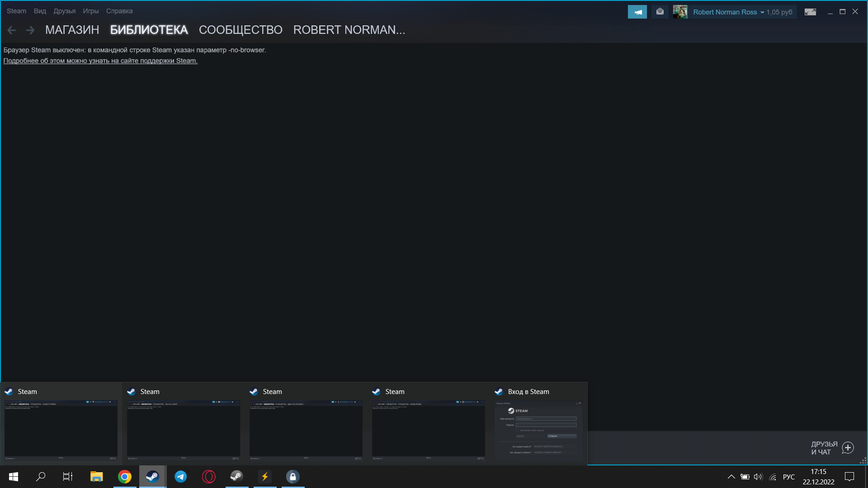Click the gray Steam icon beside Opera
Image resolution: width=868 pixels, height=488 pixels.
point(236,477)
